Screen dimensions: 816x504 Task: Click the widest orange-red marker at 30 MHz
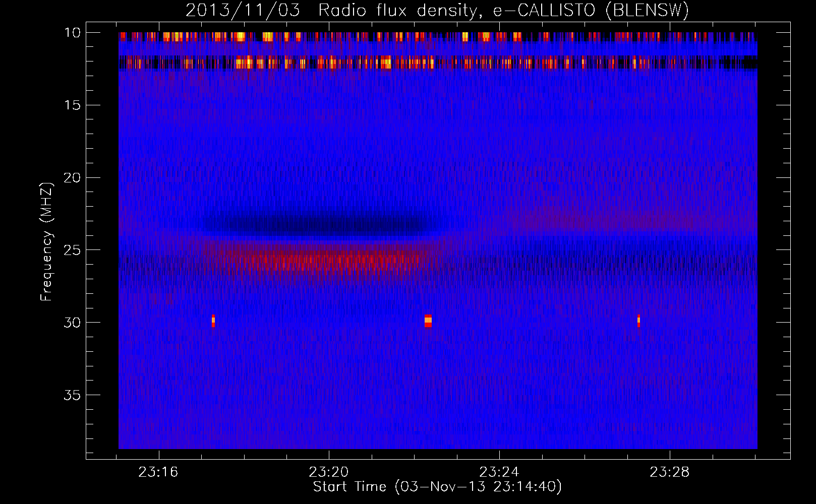[x=428, y=321]
